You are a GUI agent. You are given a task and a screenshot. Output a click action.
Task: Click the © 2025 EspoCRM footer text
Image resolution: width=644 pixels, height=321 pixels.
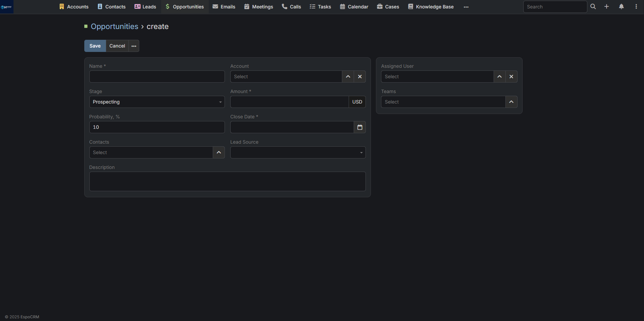click(22, 317)
